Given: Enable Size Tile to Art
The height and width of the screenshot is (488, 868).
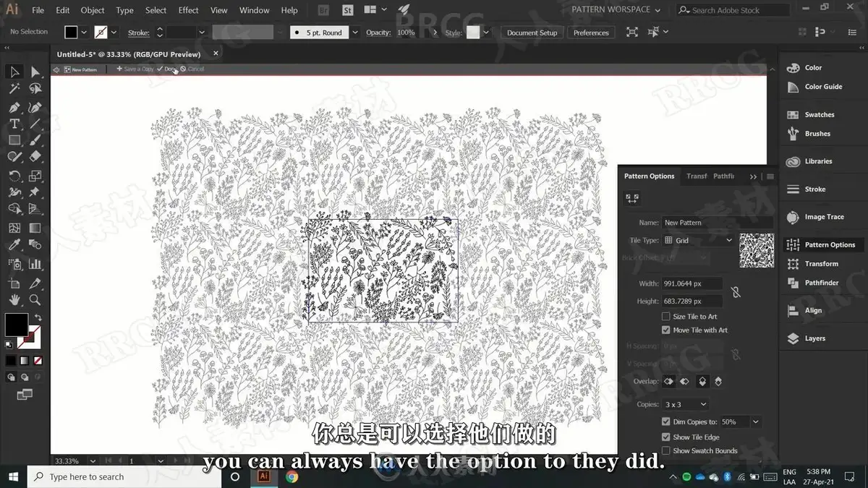Looking at the screenshot, I should click(x=665, y=317).
